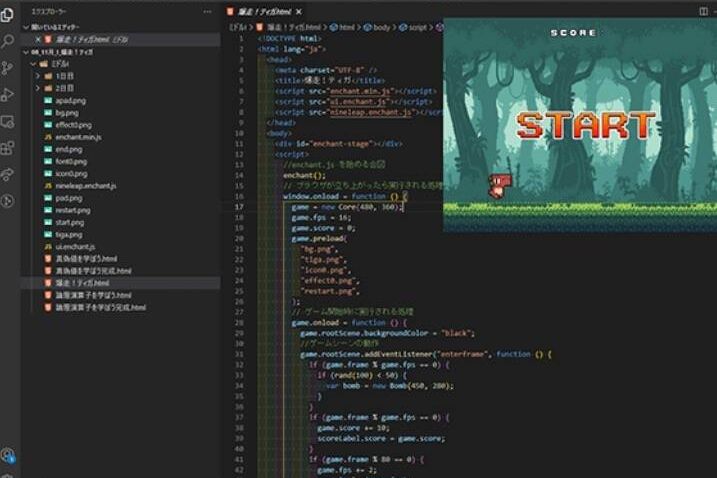Place cursor on the enchant(); code line
717x478 pixels.
[305, 175]
